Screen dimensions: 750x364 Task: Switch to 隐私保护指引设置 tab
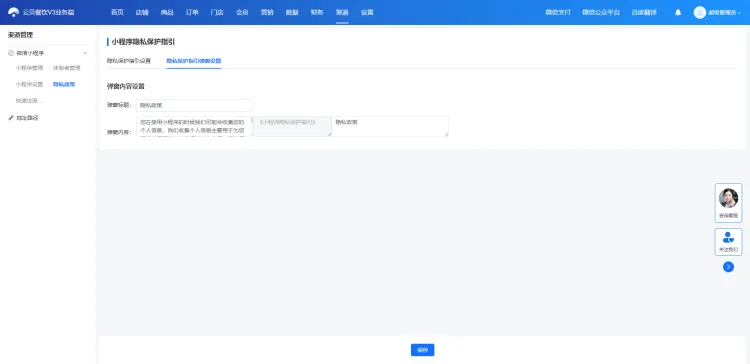coord(129,61)
